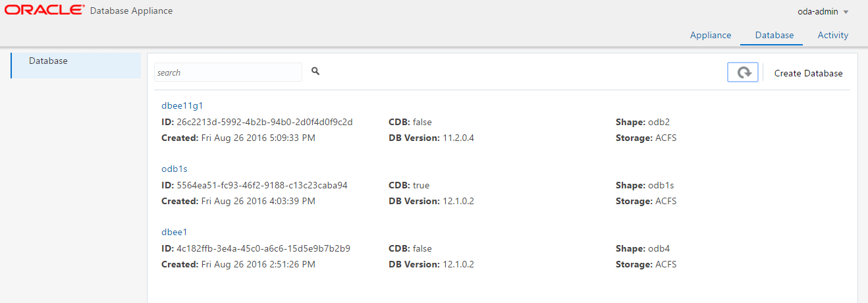Open the dbee11g1 database details

coord(180,105)
